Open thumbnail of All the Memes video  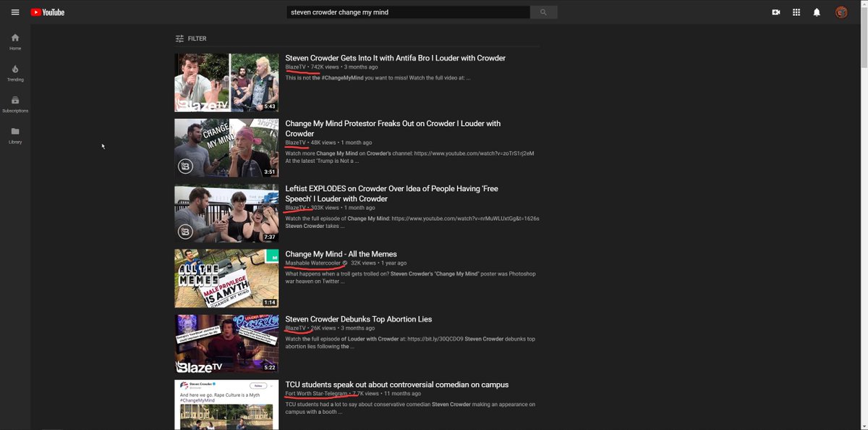pyautogui.click(x=226, y=278)
